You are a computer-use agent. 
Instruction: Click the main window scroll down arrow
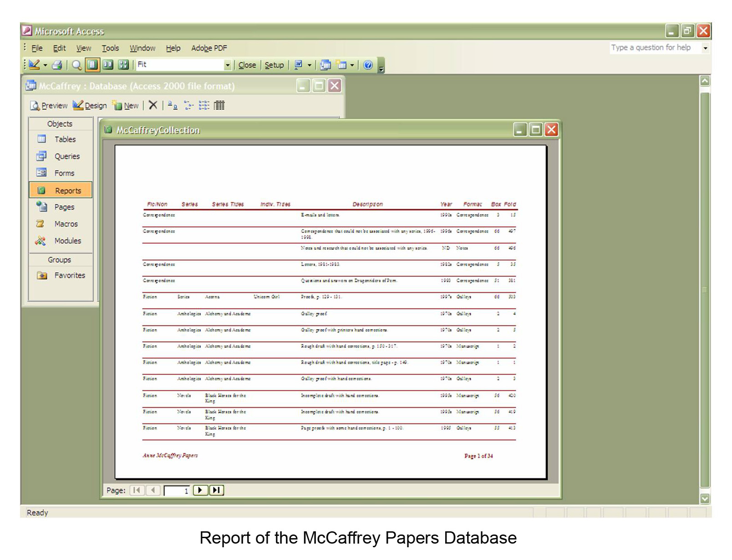pos(705,499)
